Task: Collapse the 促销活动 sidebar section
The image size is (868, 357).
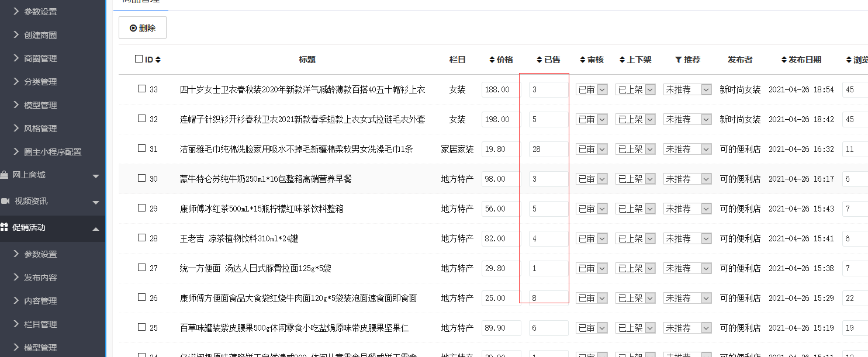Action: (x=96, y=228)
